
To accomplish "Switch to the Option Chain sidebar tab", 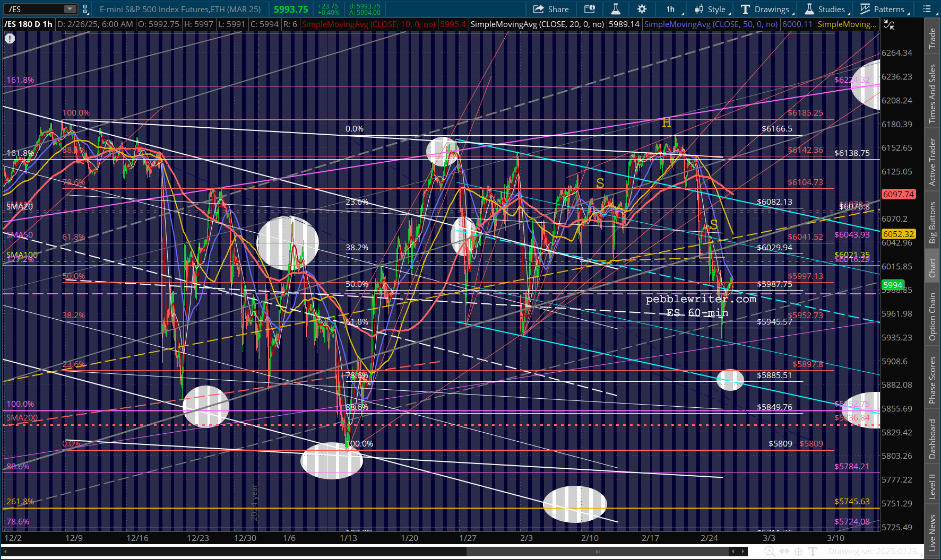I will coord(933,317).
